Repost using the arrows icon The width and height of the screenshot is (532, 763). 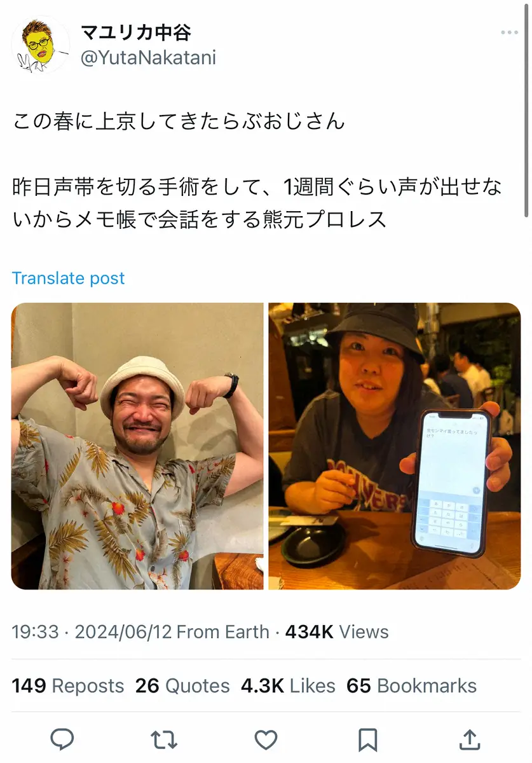point(164,739)
